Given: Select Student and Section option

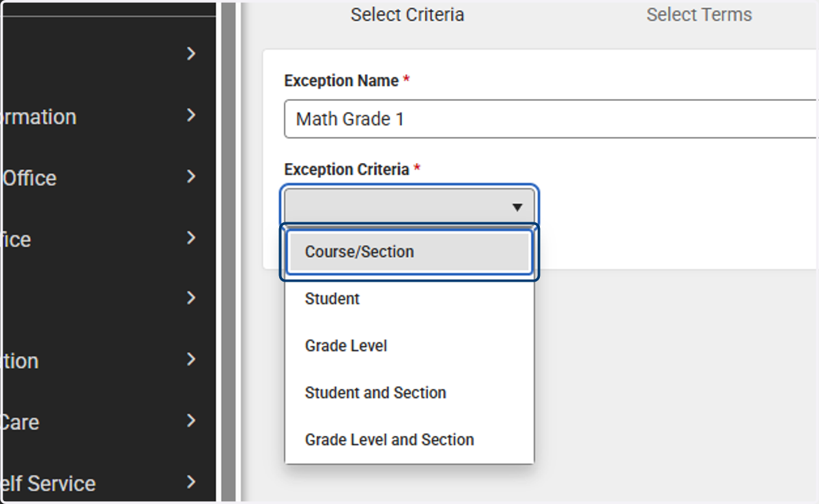Looking at the screenshot, I should (409, 393).
